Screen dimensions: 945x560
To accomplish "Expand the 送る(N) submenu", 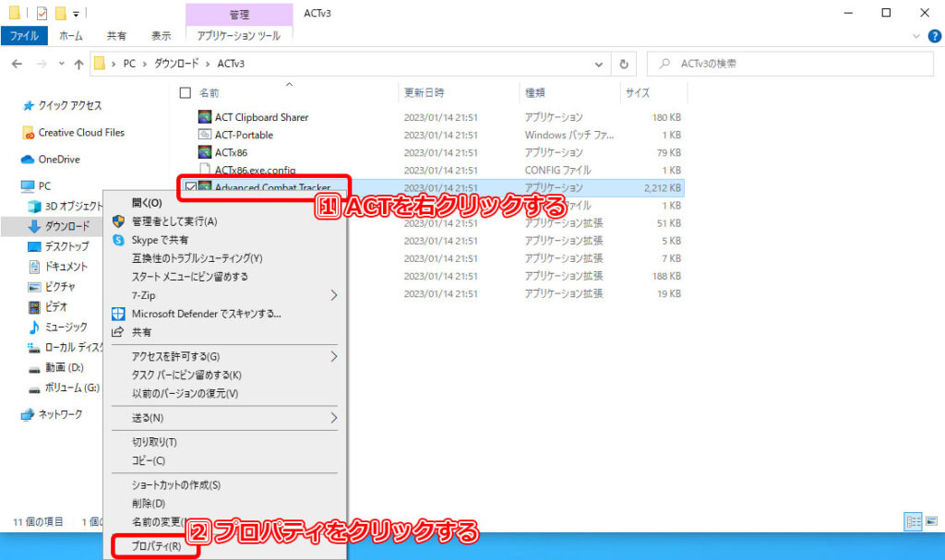I will pos(333,418).
